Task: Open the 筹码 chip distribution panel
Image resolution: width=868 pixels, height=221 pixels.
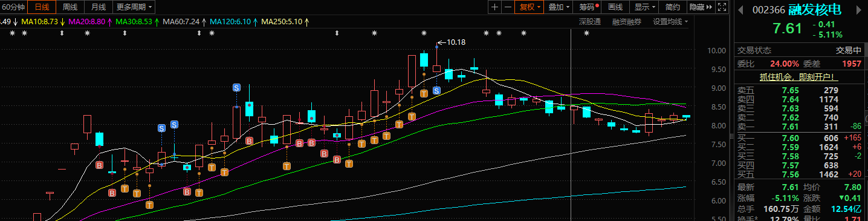Action: click(x=588, y=7)
